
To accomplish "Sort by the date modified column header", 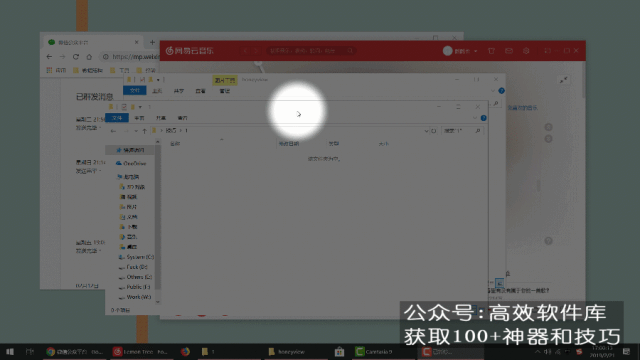I will (289, 144).
